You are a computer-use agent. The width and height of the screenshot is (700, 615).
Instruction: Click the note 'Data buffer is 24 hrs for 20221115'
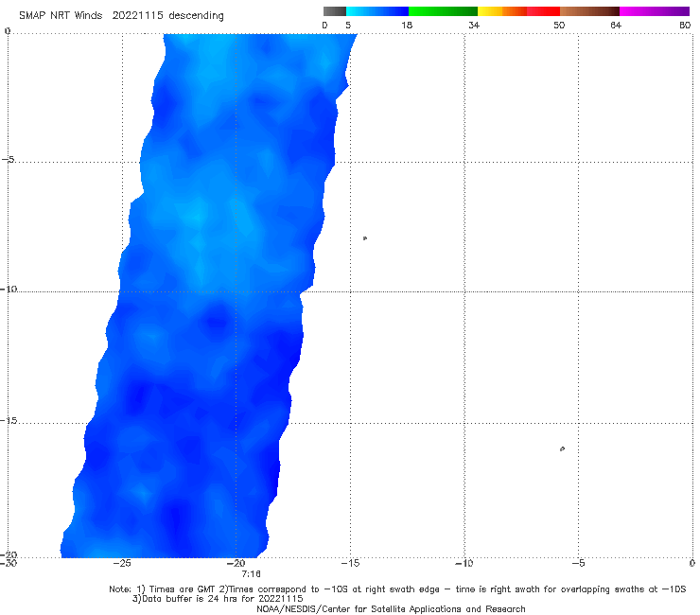pyautogui.click(x=218, y=599)
